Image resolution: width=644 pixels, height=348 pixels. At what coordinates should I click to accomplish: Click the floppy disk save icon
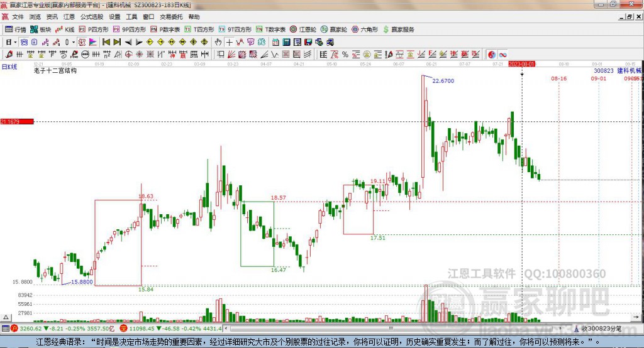(x=308, y=42)
